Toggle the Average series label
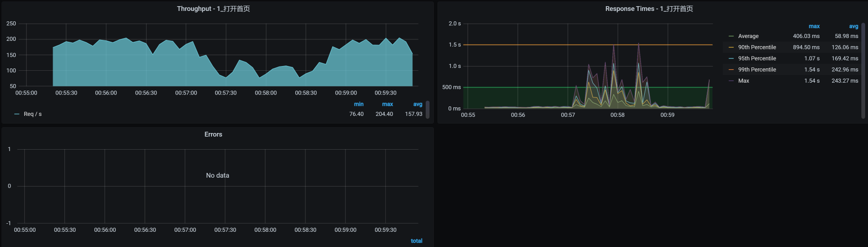Image resolution: width=868 pixels, height=247 pixels. [748, 36]
